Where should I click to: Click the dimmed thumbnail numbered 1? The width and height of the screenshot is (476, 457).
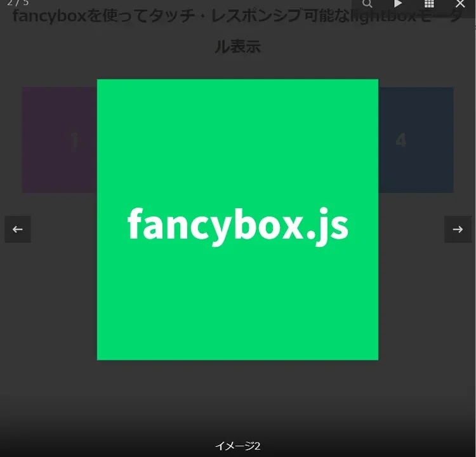click(60, 140)
